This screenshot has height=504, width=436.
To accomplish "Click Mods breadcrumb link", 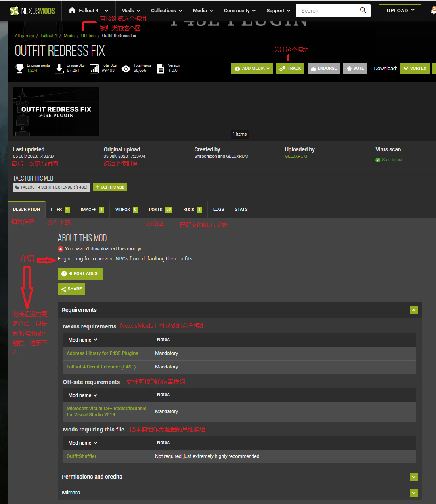I will 69,36.
